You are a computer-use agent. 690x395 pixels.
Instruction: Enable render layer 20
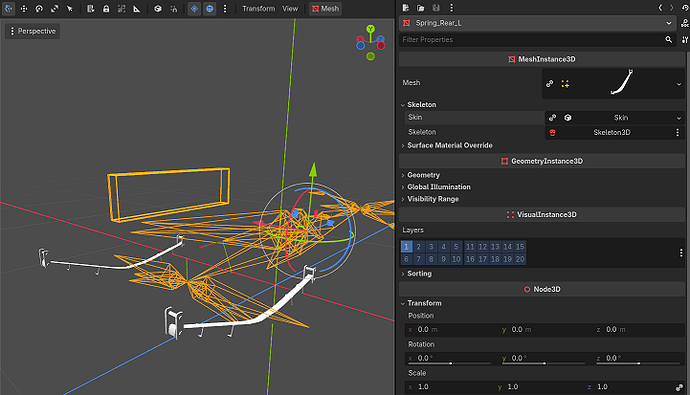[520, 259]
